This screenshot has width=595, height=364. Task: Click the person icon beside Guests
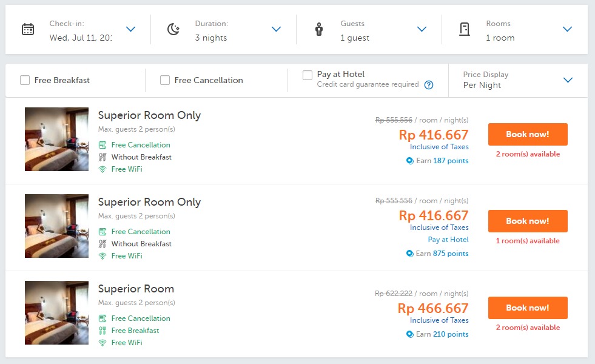(319, 30)
